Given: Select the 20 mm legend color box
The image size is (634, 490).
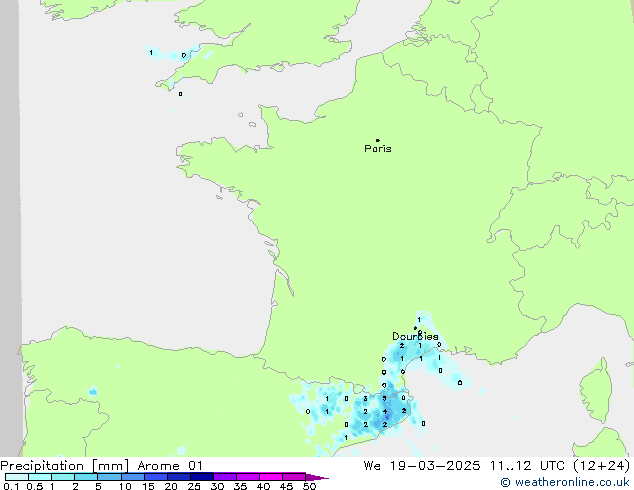Looking at the screenshot, I should pyautogui.click(x=179, y=477).
